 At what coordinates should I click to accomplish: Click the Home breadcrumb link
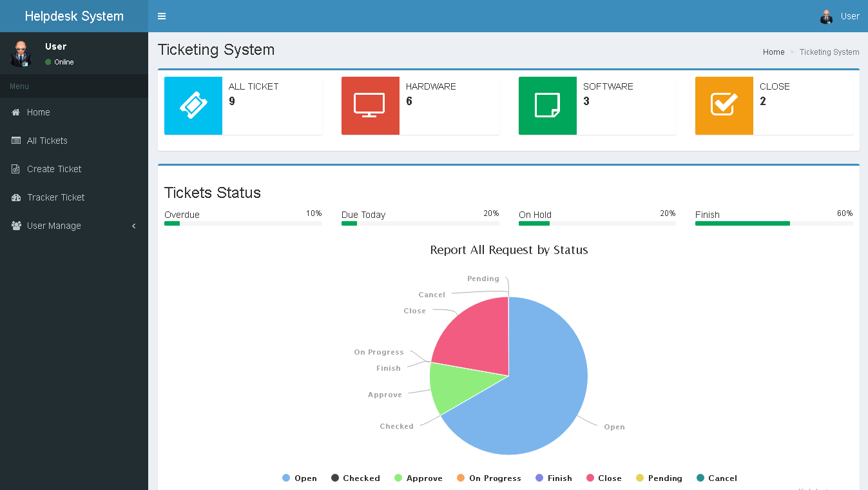[x=773, y=52]
